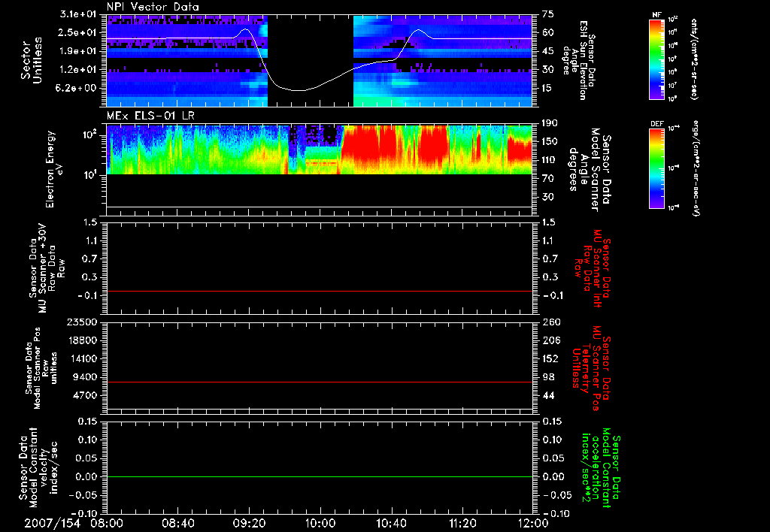Click the '6.2e+00' sector tick label
770x532 pixels.
(77, 88)
